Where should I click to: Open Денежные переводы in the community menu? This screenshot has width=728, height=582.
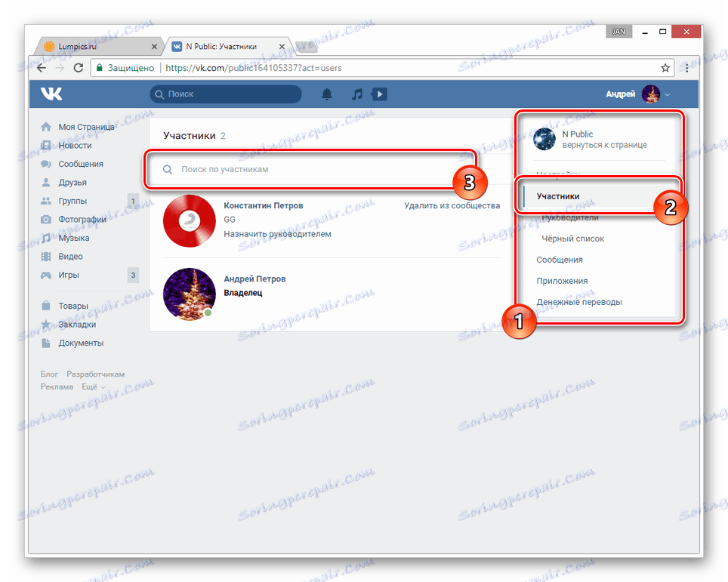(x=579, y=302)
